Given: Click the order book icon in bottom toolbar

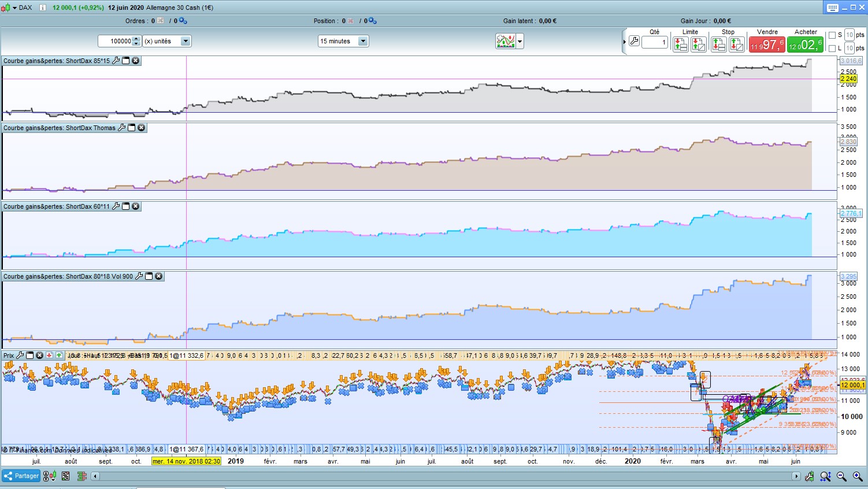Looking at the screenshot, I should (x=81, y=476).
